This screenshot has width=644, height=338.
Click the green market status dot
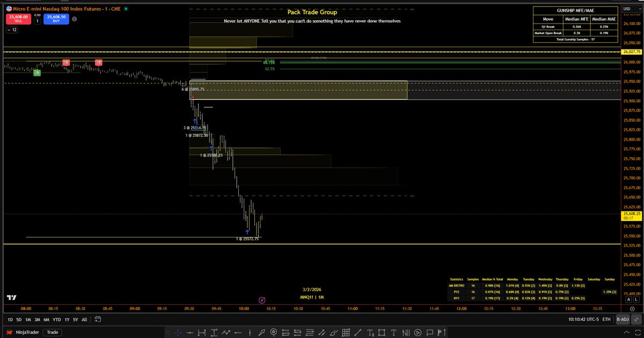[126, 9]
